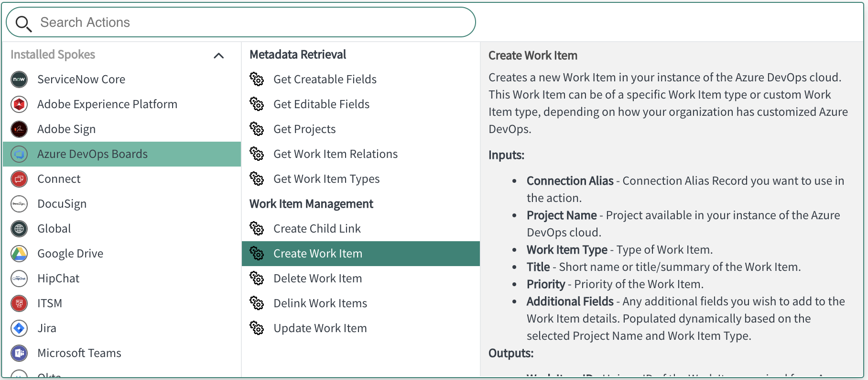Click the Adobe Sign spoke icon
Screen dimensions: 868x380
point(19,129)
